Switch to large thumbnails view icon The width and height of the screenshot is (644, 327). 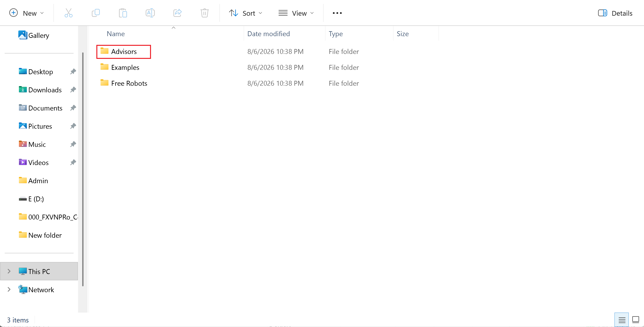coord(635,320)
